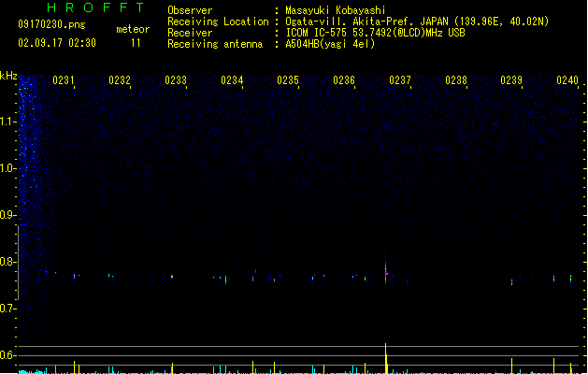588x374 pixels.
Task: Click the Receiver field label
Action: pos(190,33)
